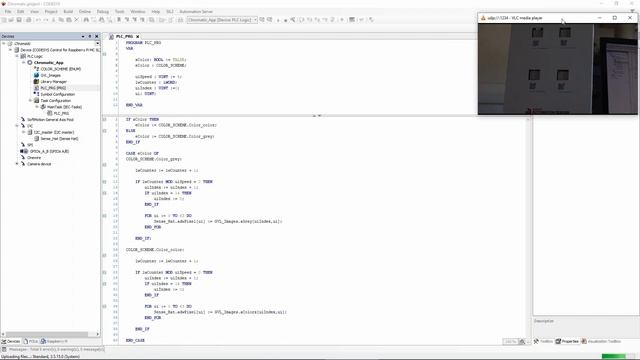Viewport: 640px width, 360px height.
Task: Click the CODESYS app icon in title bar
Action: coord(4,4)
